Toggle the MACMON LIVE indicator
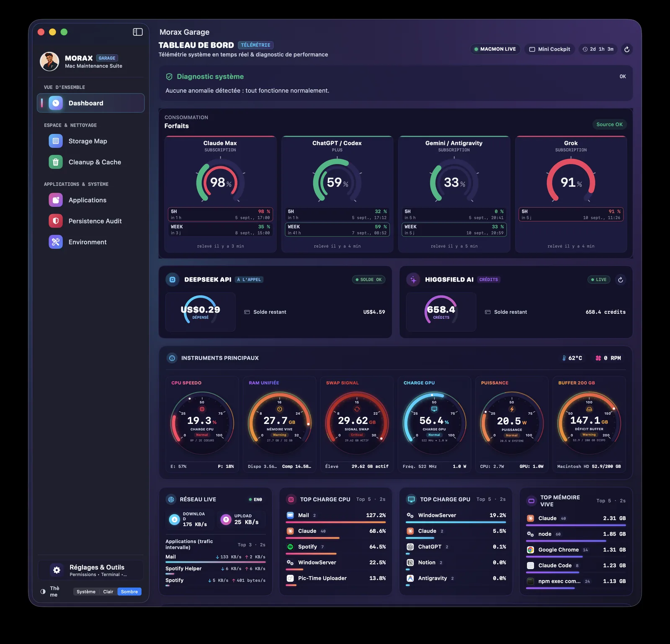 [x=495, y=49]
